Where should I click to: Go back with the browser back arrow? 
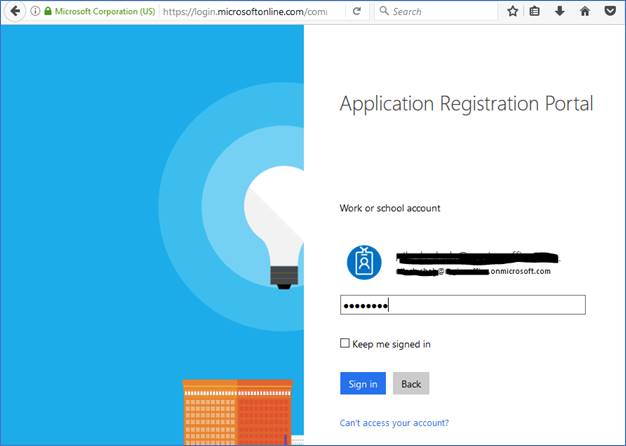[15, 11]
